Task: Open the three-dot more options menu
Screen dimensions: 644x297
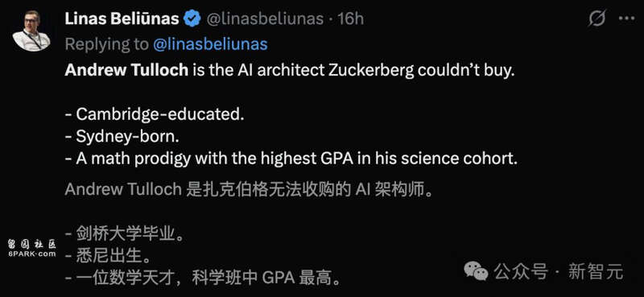Action: tap(626, 19)
